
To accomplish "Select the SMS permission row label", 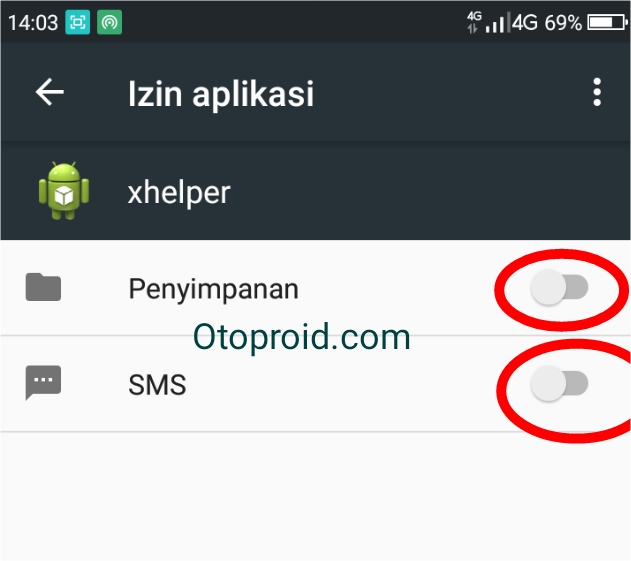I will click(157, 385).
